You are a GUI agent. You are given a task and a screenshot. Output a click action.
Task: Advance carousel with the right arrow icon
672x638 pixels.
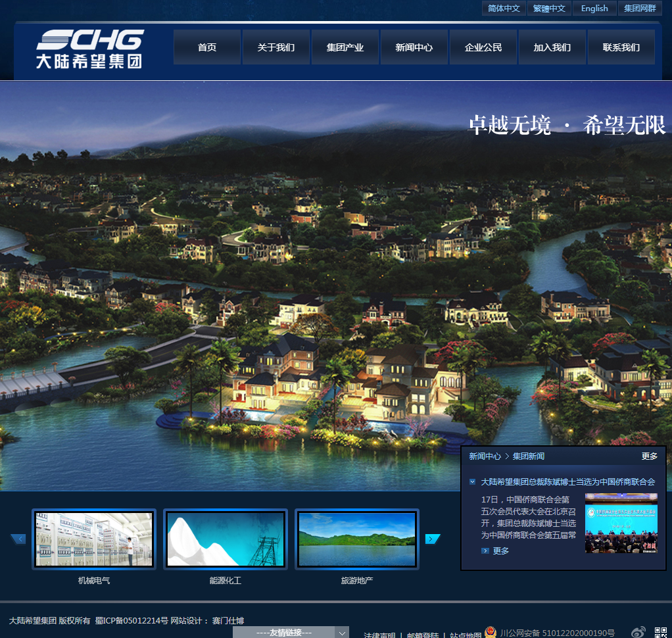(x=432, y=539)
